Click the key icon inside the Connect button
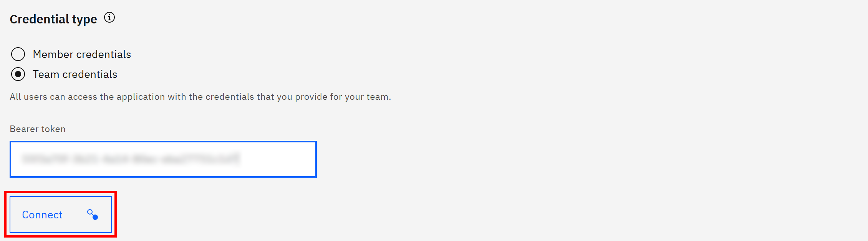 pyautogui.click(x=91, y=215)
